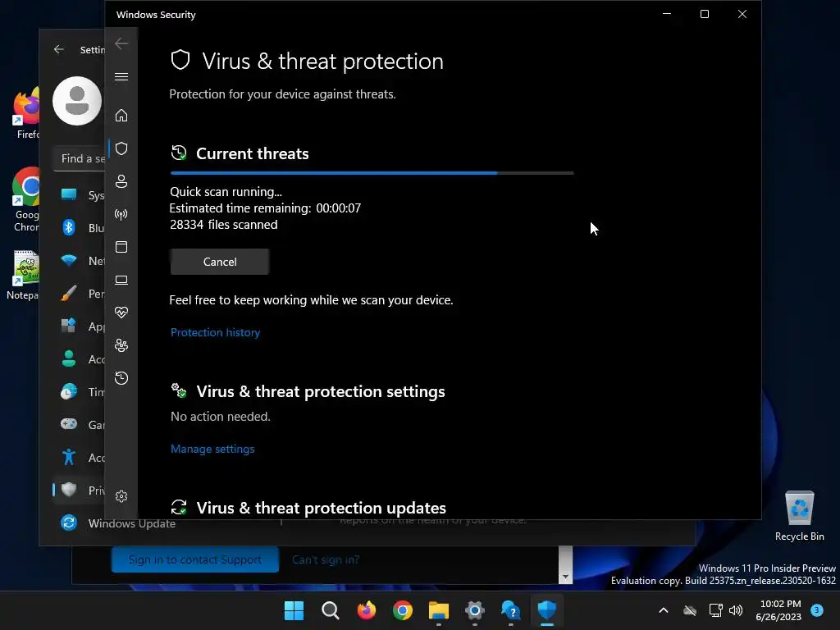This screenshot has width=840, height=630.
Task: Select Bluetooth category in Settings
Action: point(80,228)
